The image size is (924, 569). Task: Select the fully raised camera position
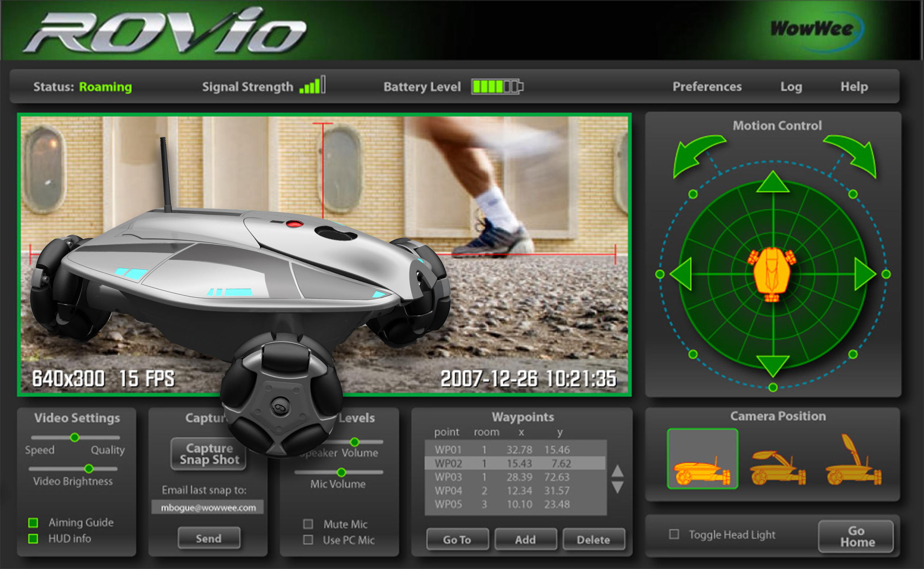(x=853, y=459)
